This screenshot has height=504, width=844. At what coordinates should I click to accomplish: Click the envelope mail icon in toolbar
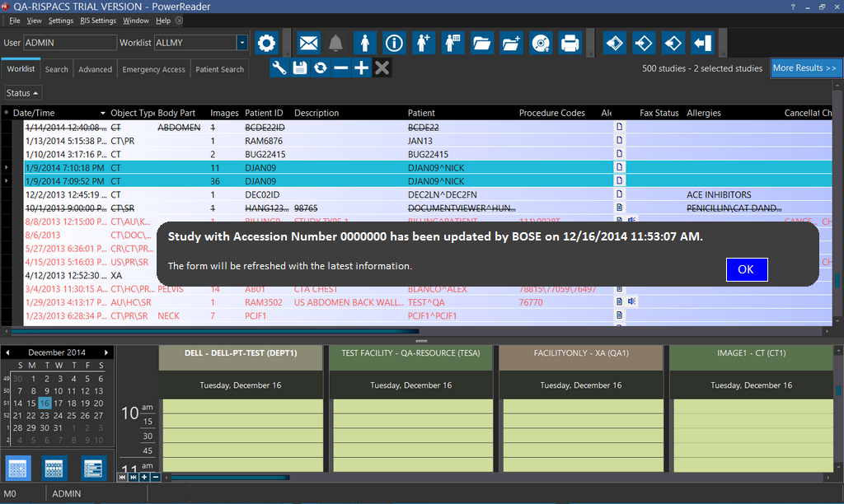click(308, 43)
